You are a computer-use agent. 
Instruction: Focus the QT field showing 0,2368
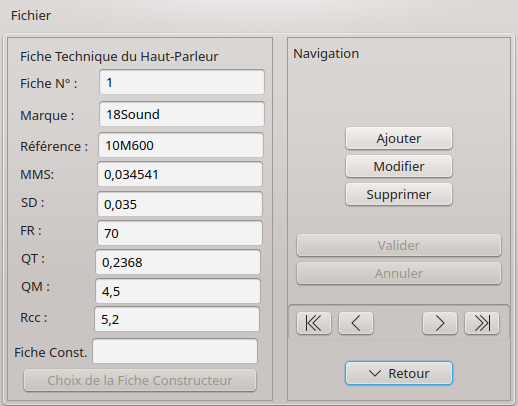tap(178, 262)
